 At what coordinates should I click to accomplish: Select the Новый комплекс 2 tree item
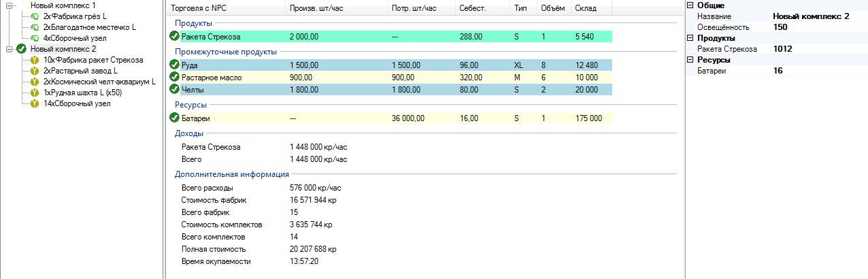pos(63,49)
